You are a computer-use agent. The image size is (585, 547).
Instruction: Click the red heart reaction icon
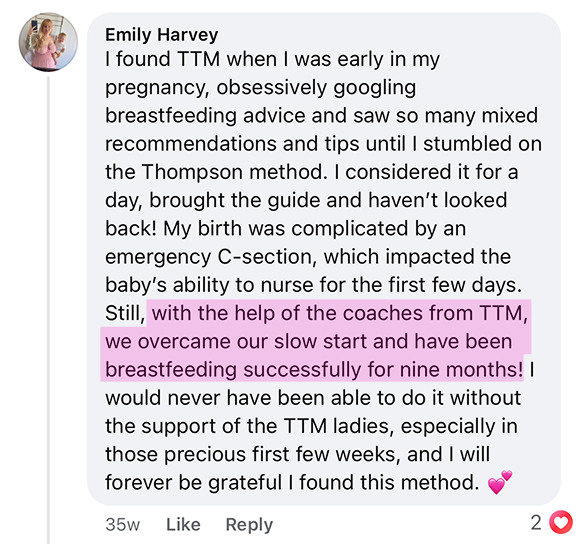pyautogui.click(x=561, y=522)
